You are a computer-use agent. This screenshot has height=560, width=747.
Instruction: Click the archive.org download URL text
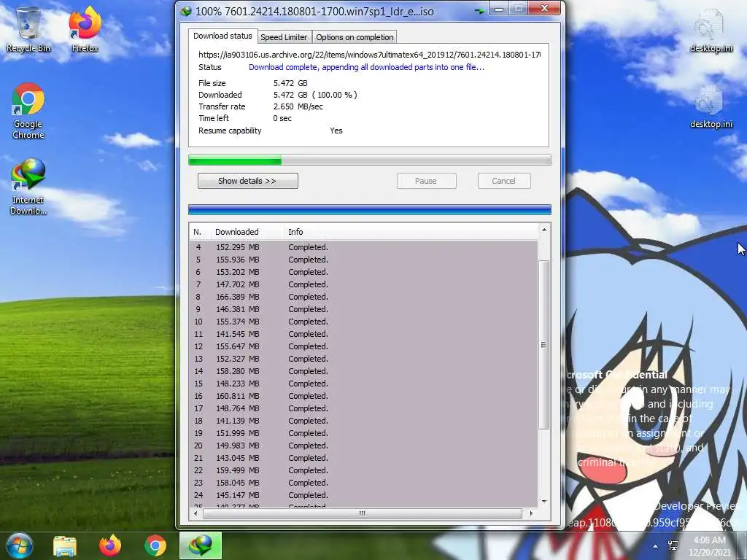pos(369,55)
